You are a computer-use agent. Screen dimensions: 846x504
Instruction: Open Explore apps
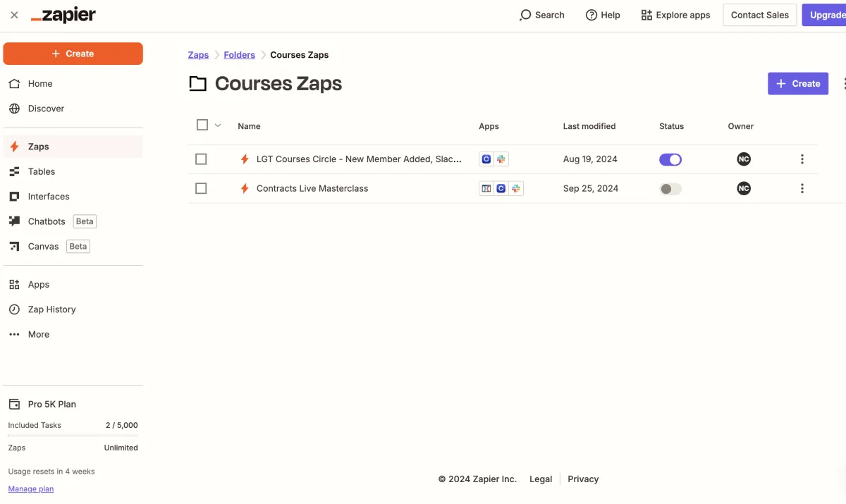point(675,15)
